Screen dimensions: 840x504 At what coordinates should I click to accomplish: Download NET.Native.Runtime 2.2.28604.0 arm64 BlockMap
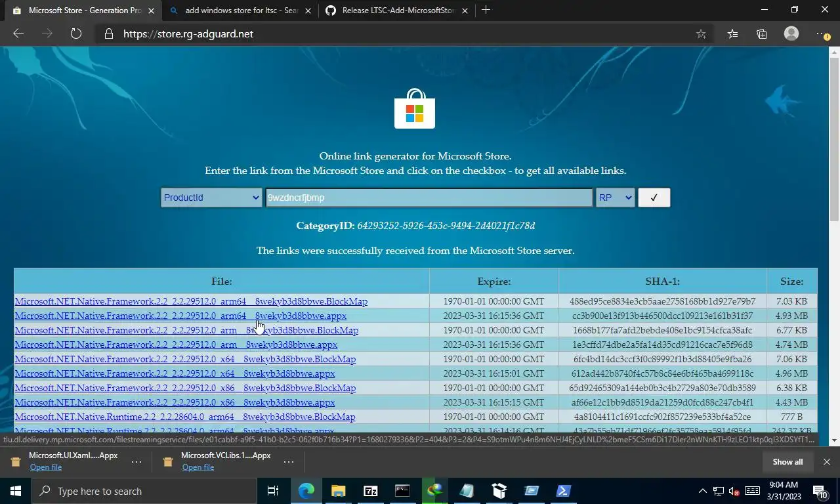click(185, 417)
